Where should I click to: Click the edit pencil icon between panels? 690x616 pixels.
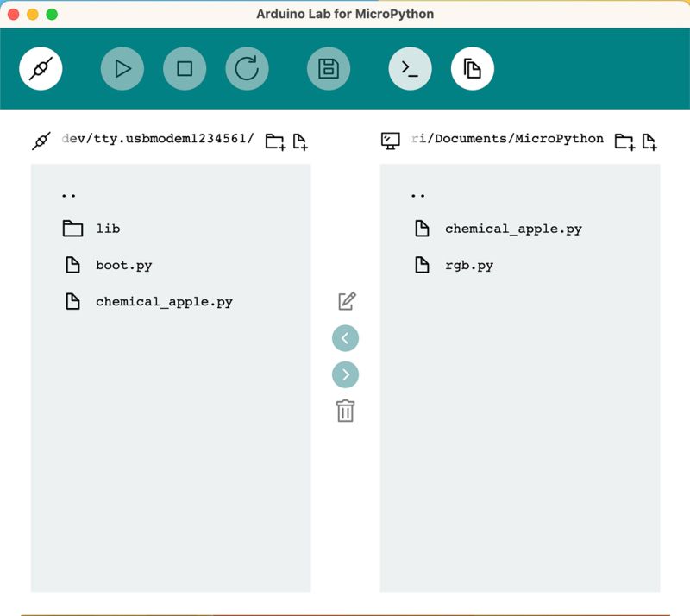click(347, 301)
